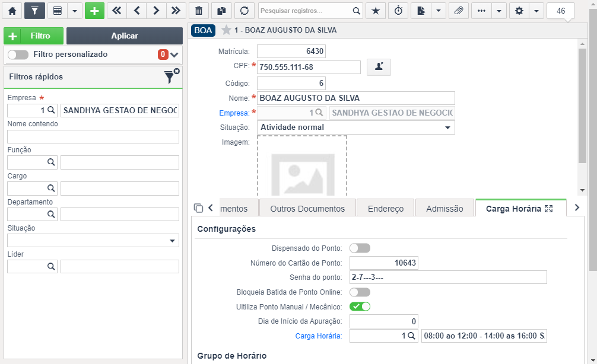Mark record as favorite star
The width and height of the screenshot is (597, 364).
(226, 30)
